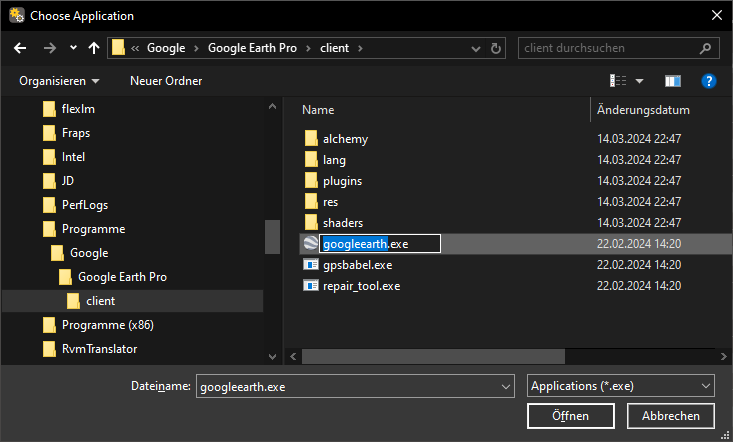Click the repair_tool.exe application icon
Screen dimensions: 733x442
[x=311, y=286]
